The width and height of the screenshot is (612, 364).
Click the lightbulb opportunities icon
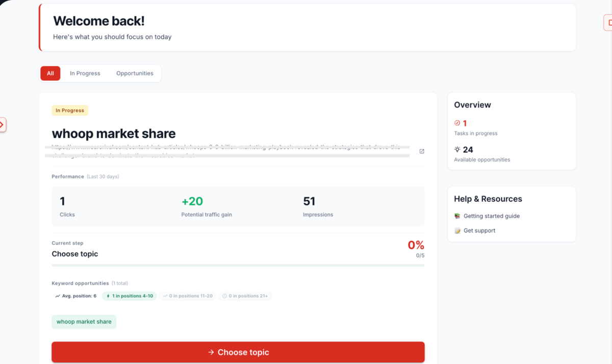pyautogui.click(x=457, y=149)
